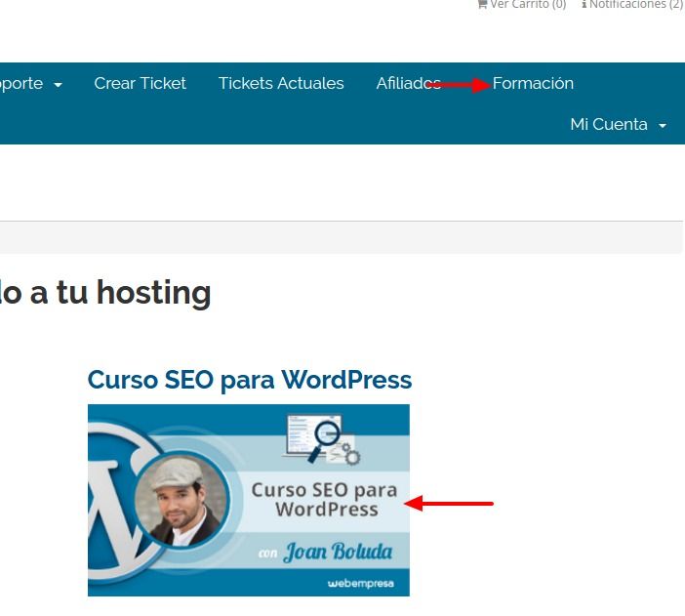Viewport: 685px width, 616px height.
Task: Open the Afiliados menu item
Action: pyautogui.click(x=409, y=83)
